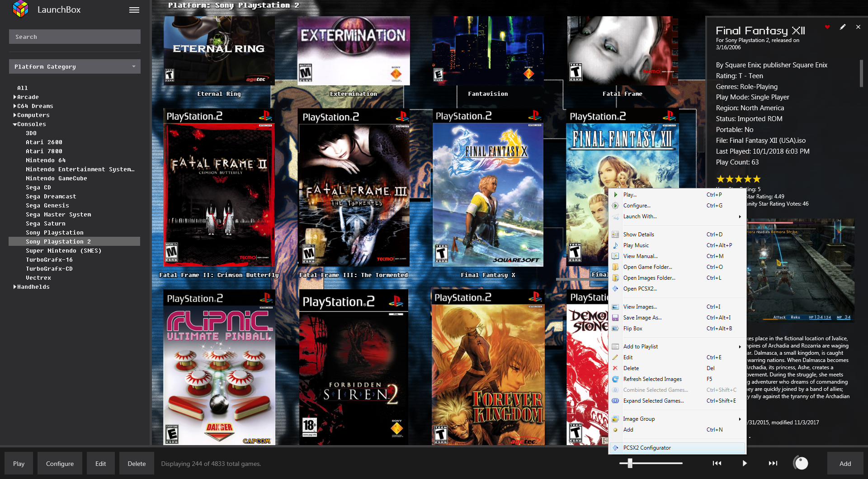Select View Images... menu entry
This screenshot has height=479, width=868.
pos(677,307)
